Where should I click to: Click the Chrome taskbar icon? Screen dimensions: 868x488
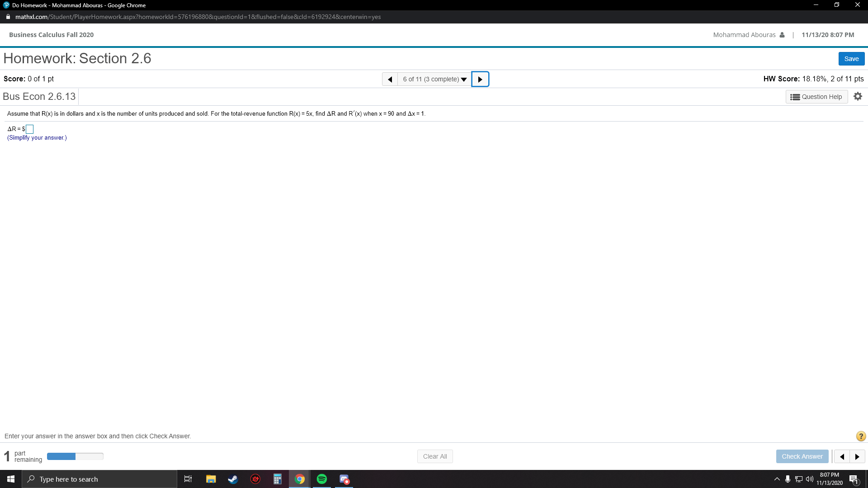(299, 479)
